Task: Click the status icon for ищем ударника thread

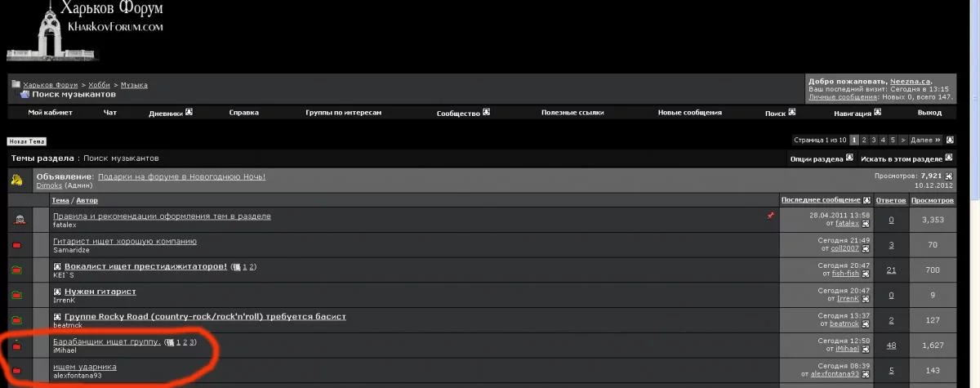Action: 16,371
